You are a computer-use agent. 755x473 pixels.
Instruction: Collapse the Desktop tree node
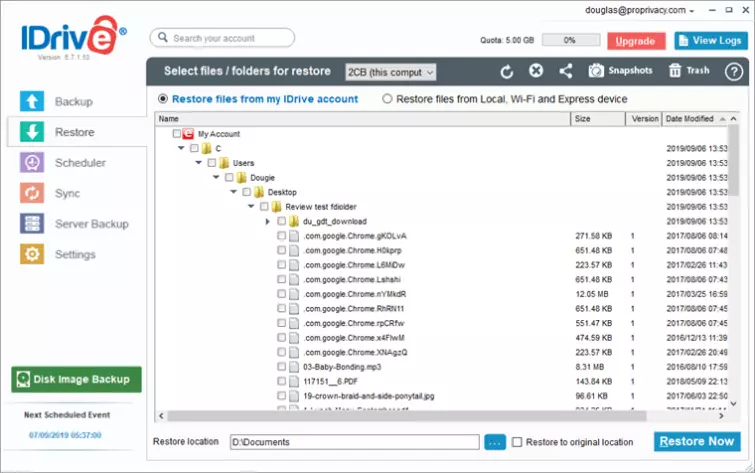coord(234,192)
